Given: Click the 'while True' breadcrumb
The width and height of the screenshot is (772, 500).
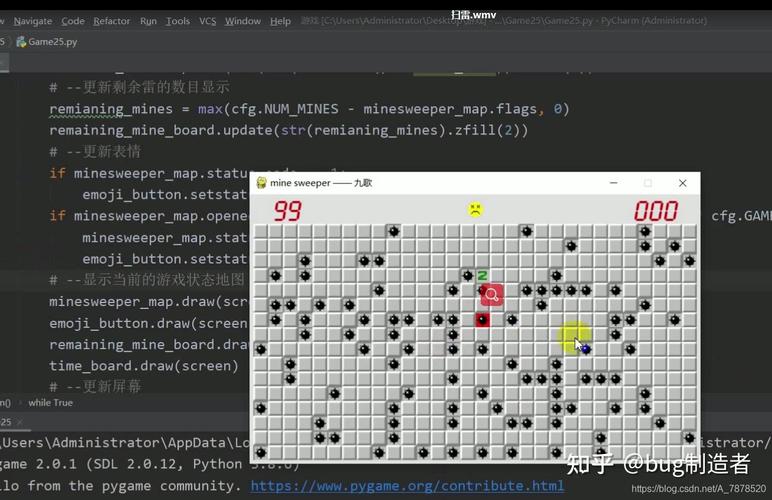Looking at the screenshot, I should point(50,403).
